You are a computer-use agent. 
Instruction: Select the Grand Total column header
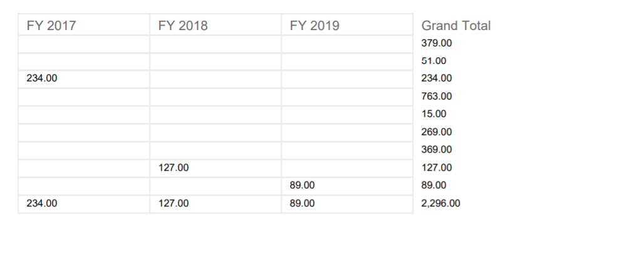456,26
